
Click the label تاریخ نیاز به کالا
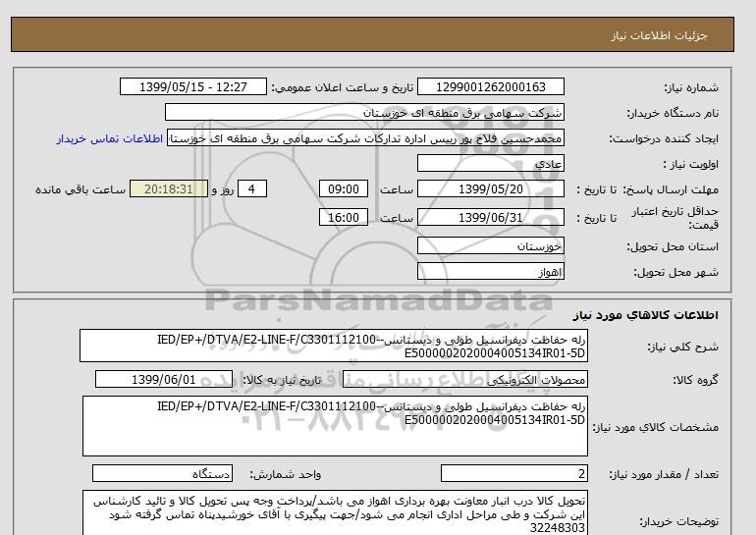pos(282,380)
